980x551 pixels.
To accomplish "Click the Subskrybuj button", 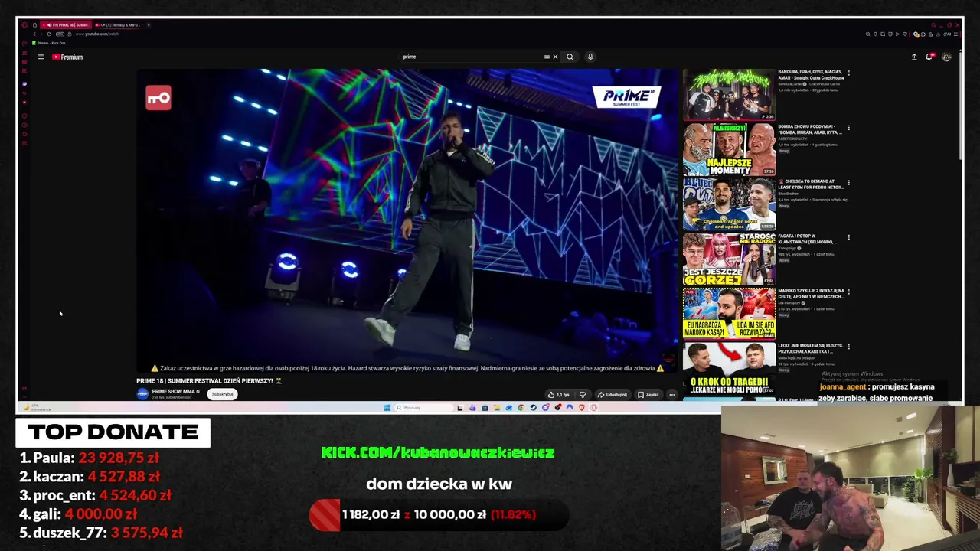I will point(222,394).
